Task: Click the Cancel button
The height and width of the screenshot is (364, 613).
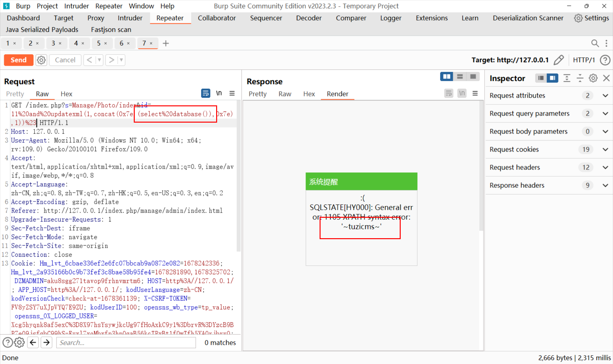Action: click(x=65, y=60)
